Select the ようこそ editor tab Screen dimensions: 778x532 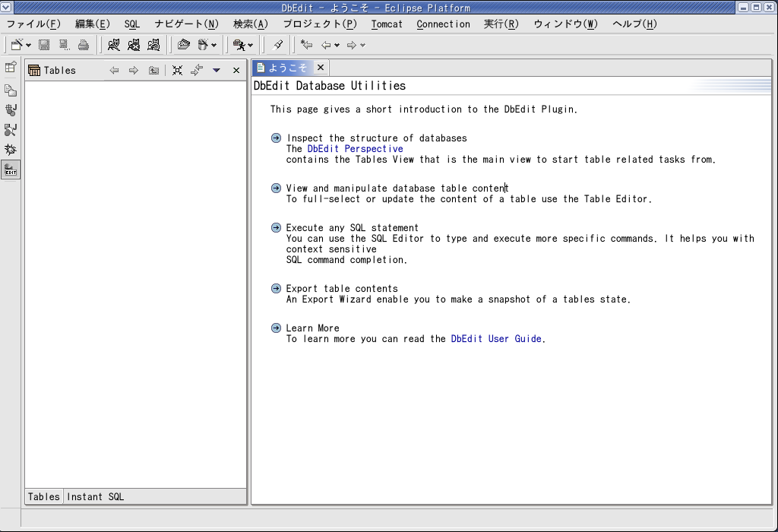point(283,68)
